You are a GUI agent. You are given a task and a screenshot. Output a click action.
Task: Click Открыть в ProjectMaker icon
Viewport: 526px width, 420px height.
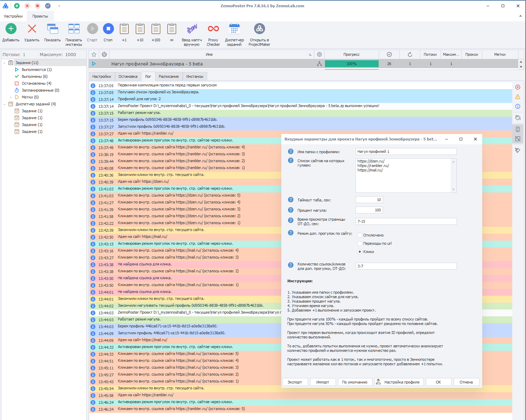pyautogui.click(x=259, y=29)
